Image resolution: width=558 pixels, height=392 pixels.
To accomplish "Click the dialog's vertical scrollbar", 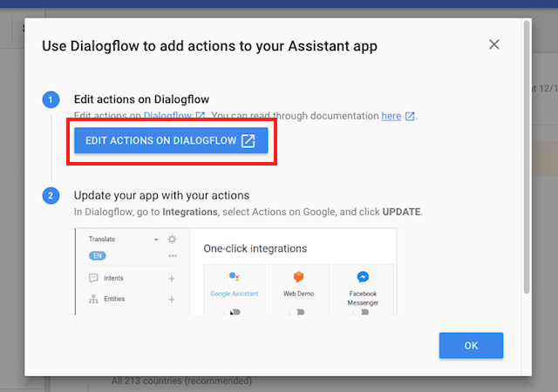I will coord(527,157).
